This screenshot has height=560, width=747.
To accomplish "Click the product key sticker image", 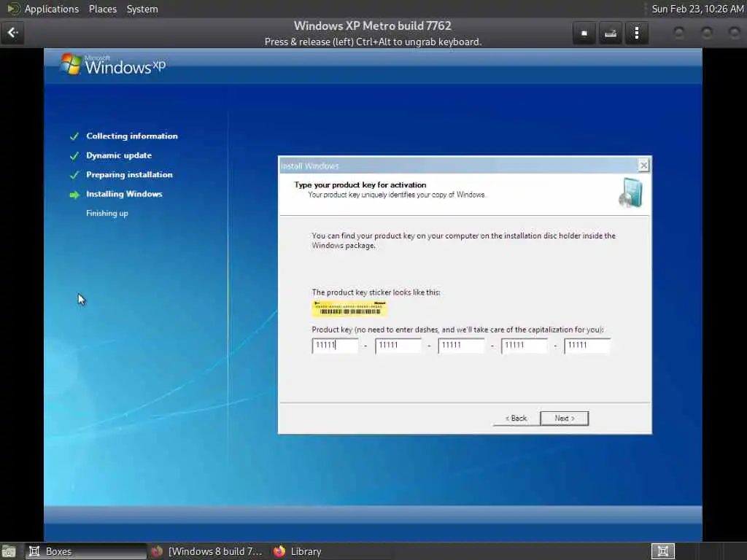I will 349,308.
